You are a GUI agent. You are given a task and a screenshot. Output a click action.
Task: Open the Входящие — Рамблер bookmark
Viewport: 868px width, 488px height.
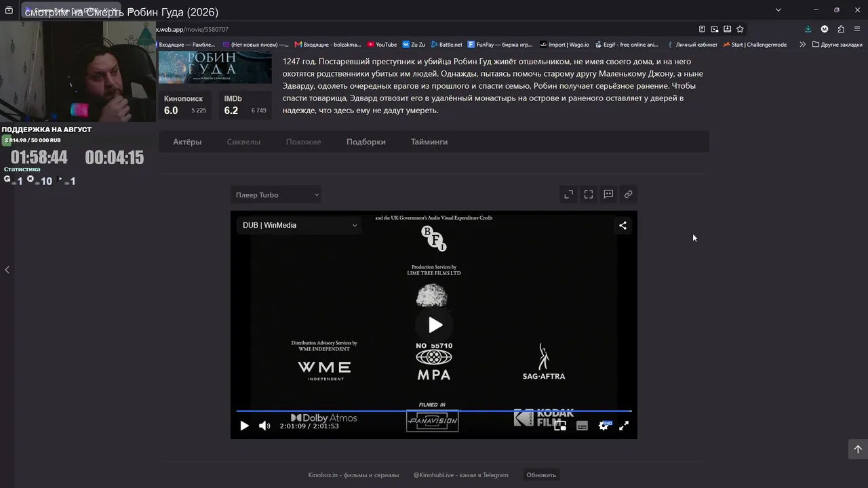(x=186, y=45)
